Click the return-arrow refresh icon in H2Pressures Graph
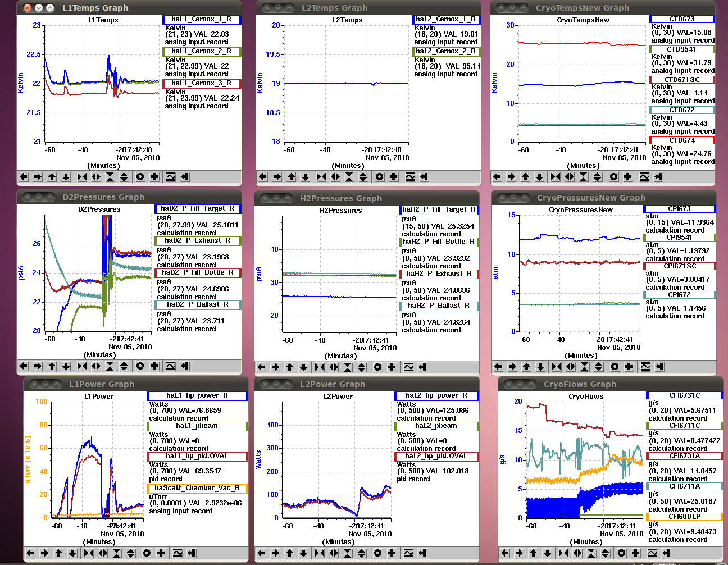 422,367
